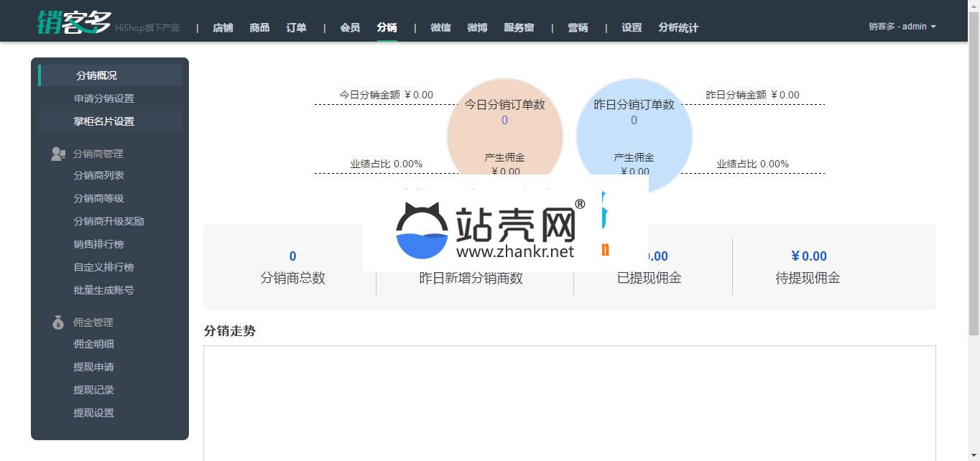View 提现申请 list

point(93,367)
